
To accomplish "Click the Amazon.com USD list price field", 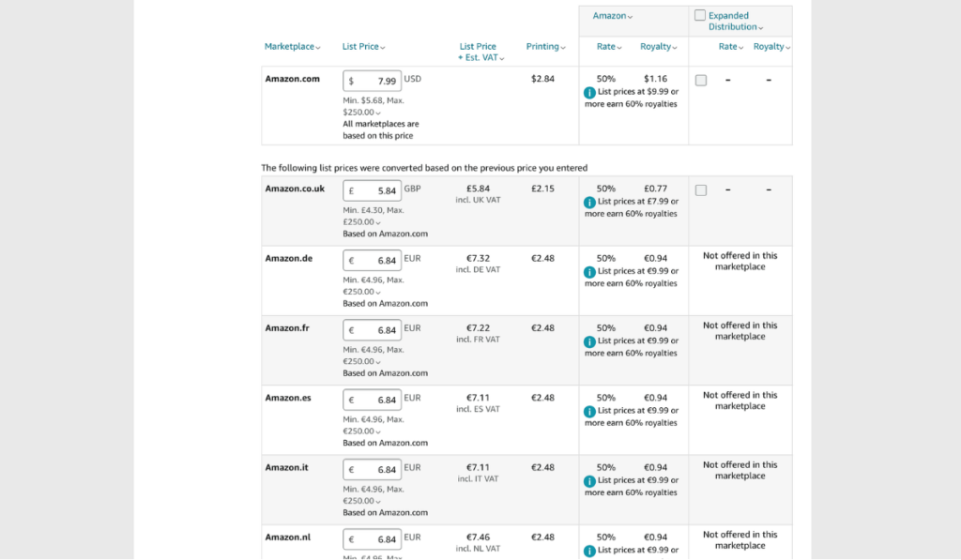I will click(x=372, y=81).
